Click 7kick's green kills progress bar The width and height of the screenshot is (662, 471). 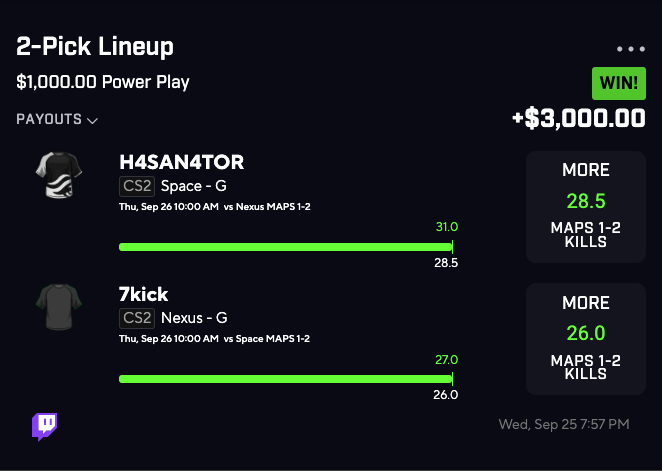[x=285, y=378]
